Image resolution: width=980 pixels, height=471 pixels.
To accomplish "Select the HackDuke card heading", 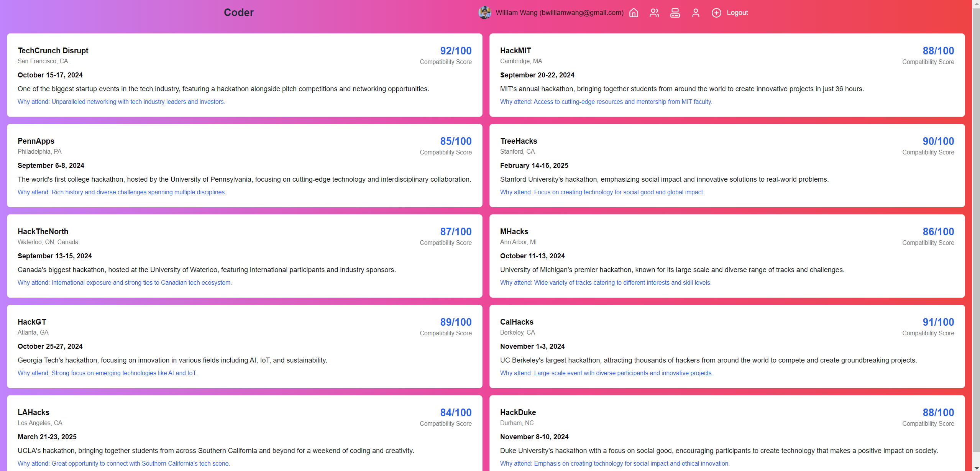I will [518, 412].
